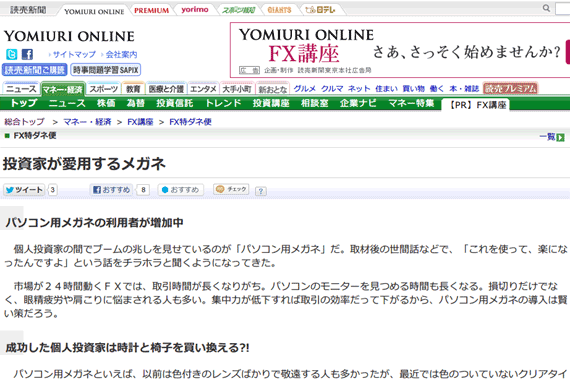Viewport: 570px width, 379px height.
Task: Select トレンド in green menu bar
Action: point(223,103)
